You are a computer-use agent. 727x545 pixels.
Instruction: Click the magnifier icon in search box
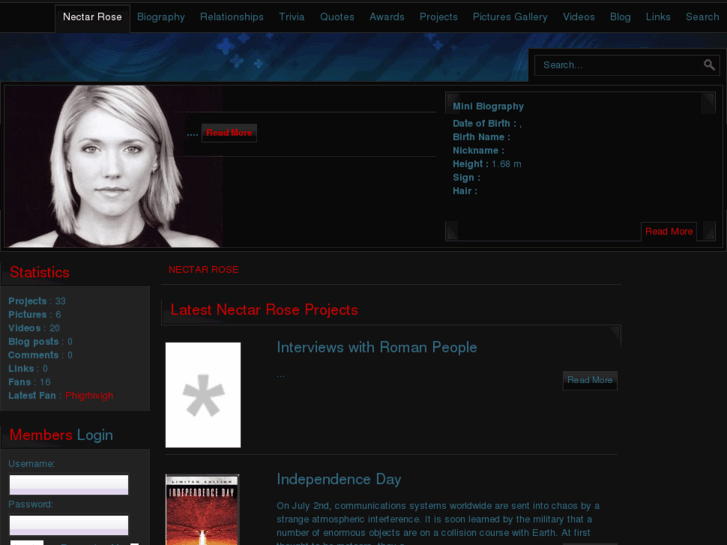click(x=709, y=65)
